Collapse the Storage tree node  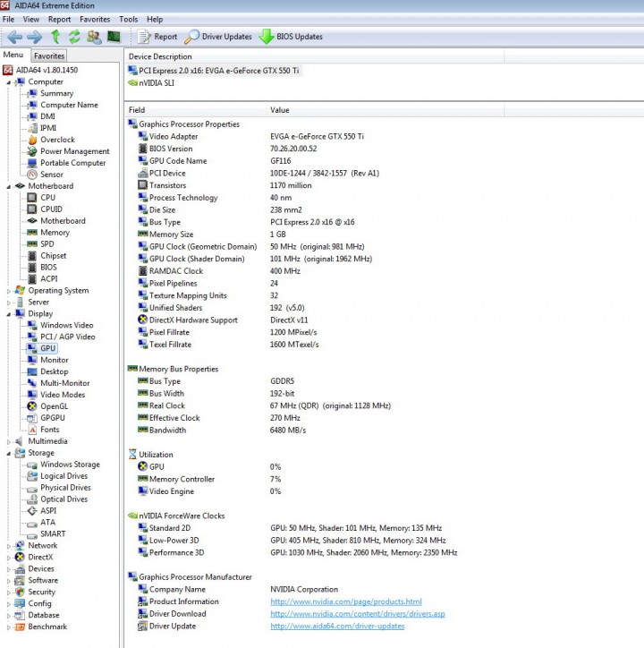[9, 454]
